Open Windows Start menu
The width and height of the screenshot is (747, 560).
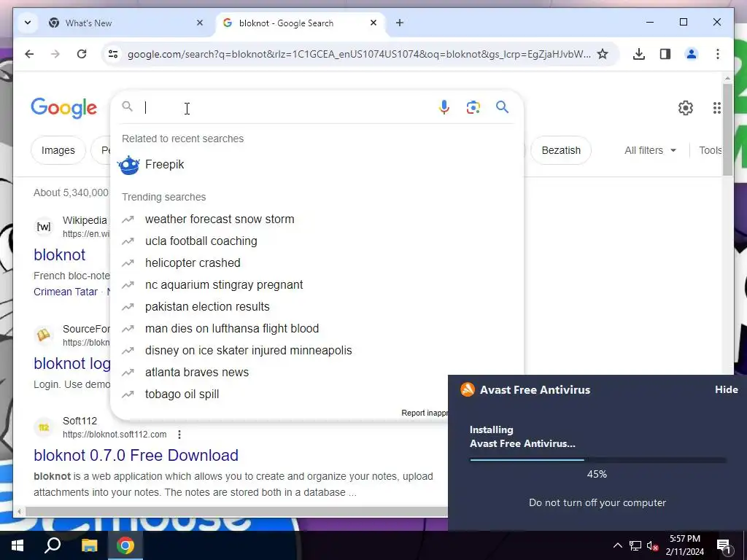coord(18,545)
